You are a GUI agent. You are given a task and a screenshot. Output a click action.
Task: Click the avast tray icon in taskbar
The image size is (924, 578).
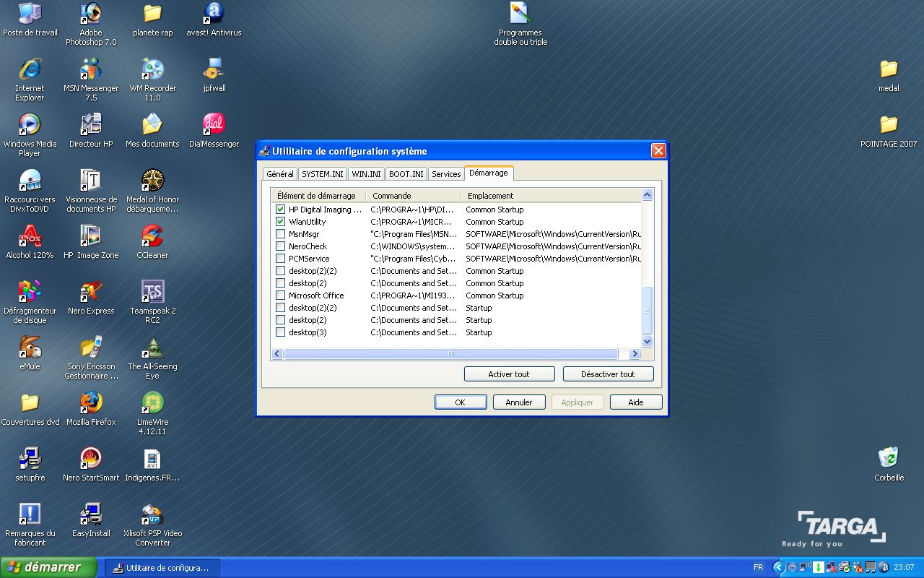click(884, 567)
